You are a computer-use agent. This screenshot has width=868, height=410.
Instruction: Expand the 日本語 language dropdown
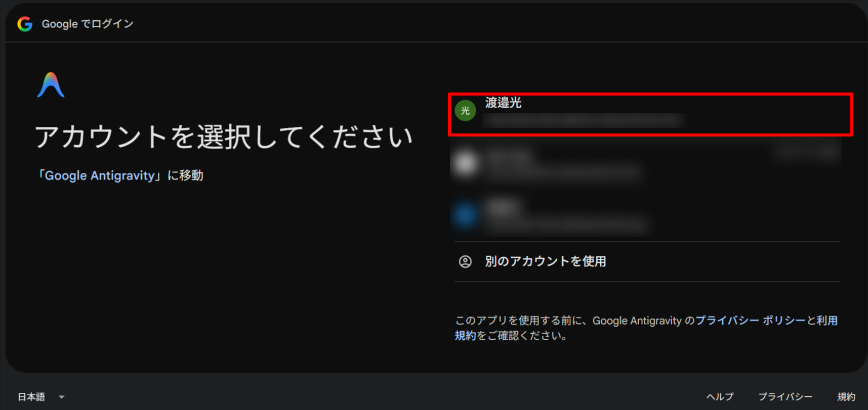click(42, 397)
